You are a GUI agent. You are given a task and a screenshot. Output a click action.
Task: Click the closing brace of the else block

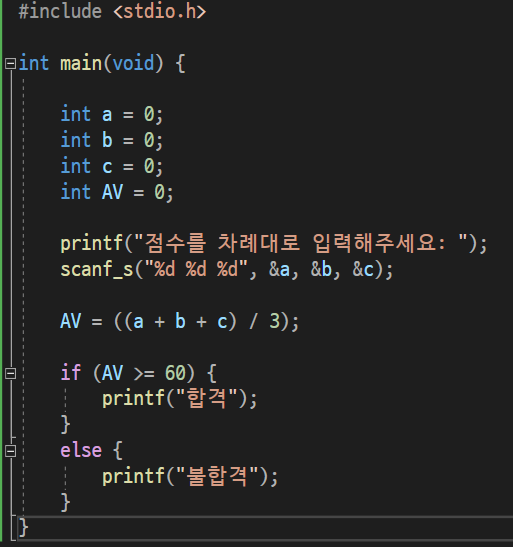pos(66,502)
